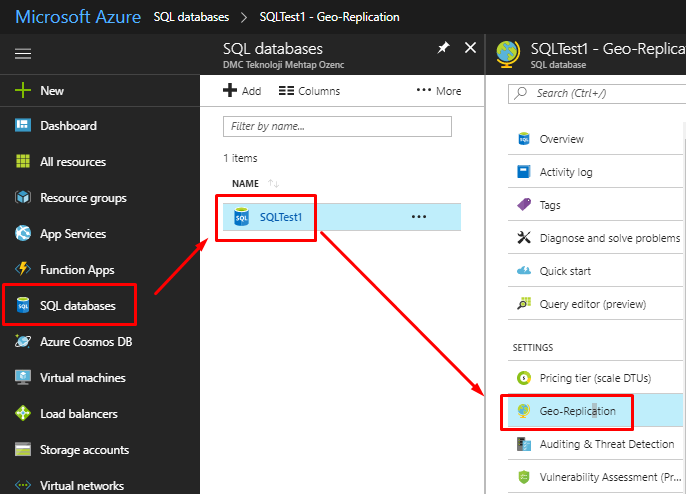Click the search magnifier icon

pos(521,93)
